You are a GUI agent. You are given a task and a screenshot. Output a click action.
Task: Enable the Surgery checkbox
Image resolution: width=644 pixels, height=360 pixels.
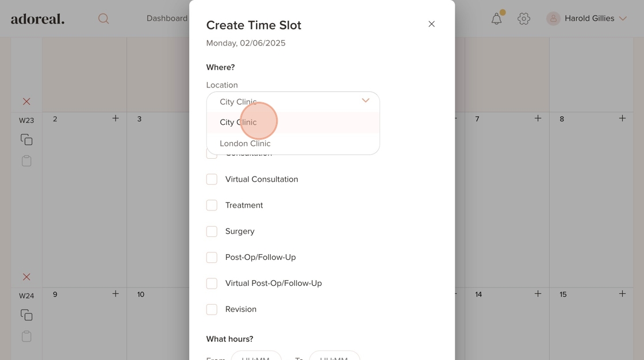(212, 231)
